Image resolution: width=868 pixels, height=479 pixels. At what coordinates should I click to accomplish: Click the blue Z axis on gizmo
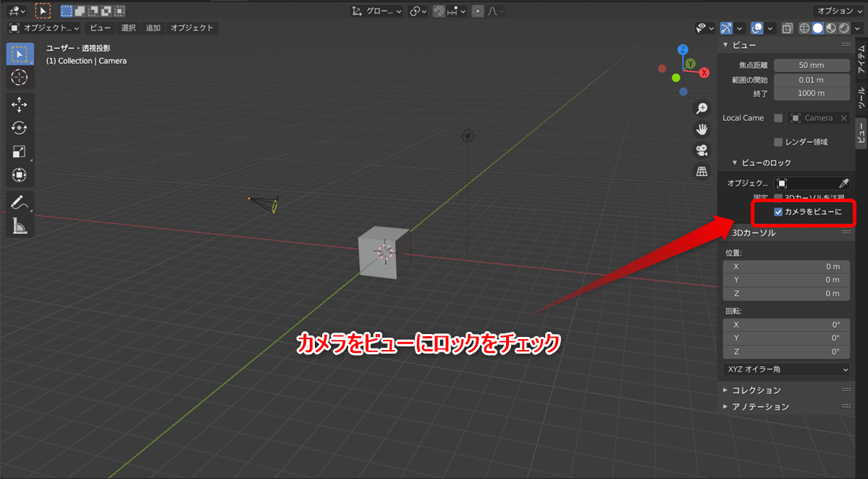click(683, 49)
